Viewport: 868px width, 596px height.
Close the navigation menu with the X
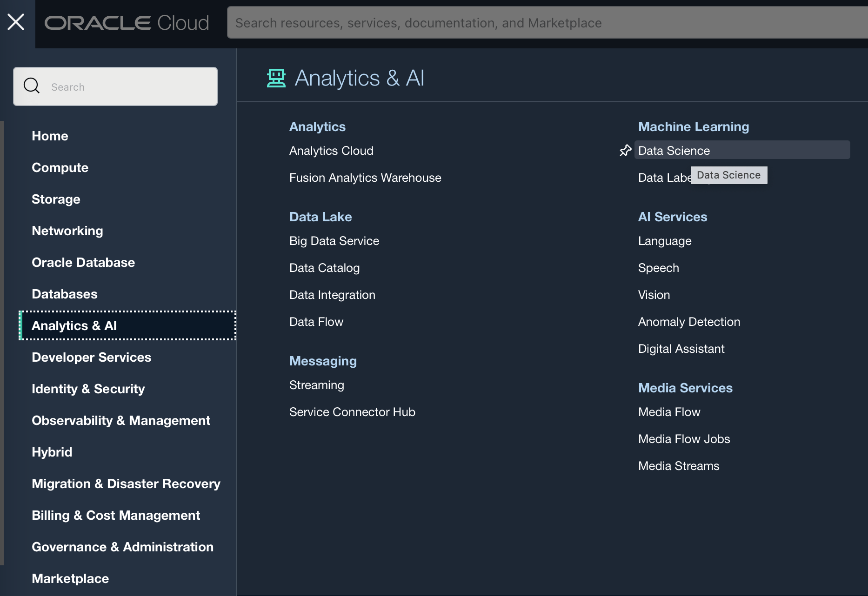tap(16, 21)
